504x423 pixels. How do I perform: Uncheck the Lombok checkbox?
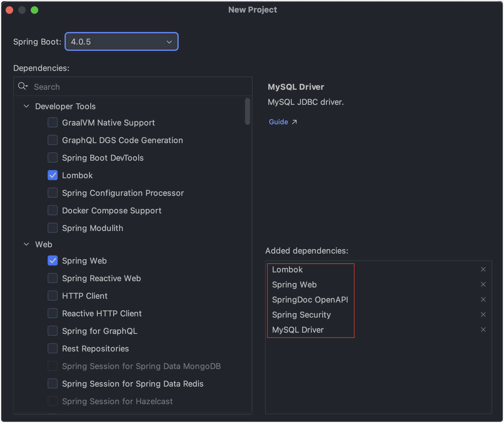(x=53, y=175)
